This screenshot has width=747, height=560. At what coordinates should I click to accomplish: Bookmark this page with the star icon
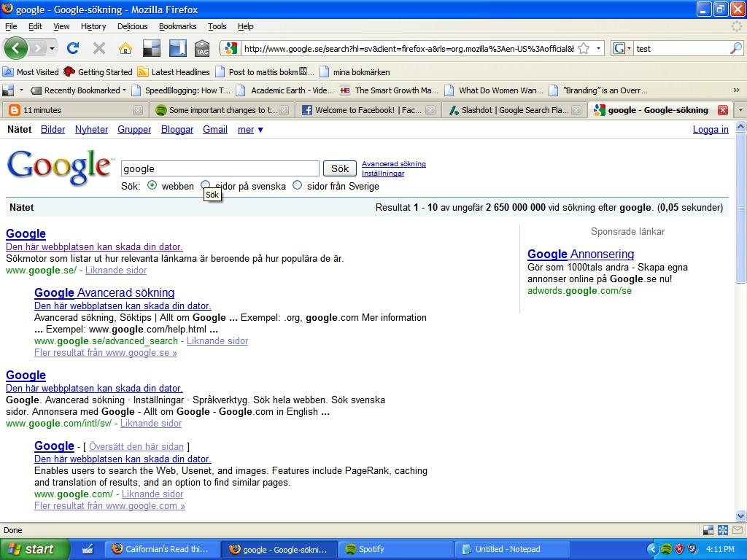584,48
